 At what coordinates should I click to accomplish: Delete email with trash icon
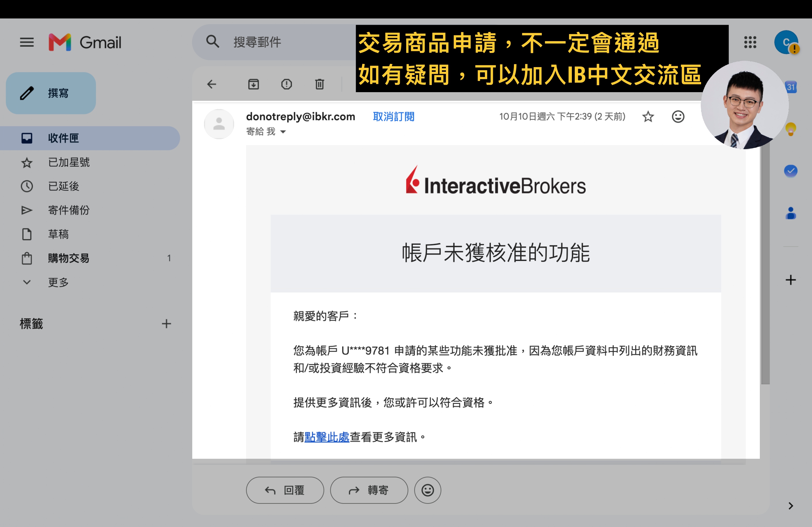(319, 84)
